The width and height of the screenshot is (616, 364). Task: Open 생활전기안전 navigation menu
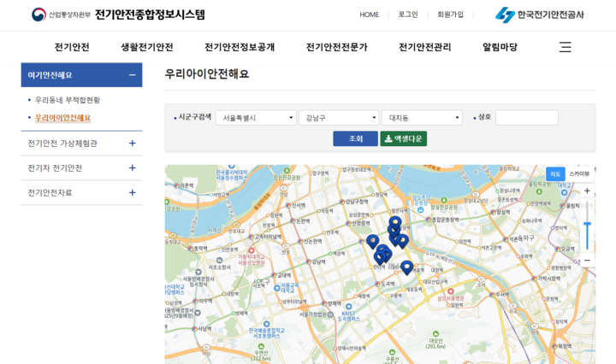(x=146, y=47)
